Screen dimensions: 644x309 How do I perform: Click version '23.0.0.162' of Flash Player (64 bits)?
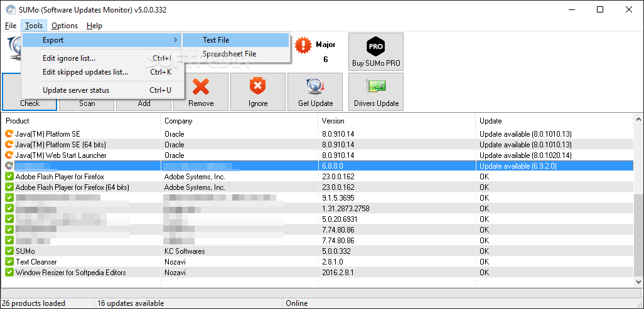338,187
